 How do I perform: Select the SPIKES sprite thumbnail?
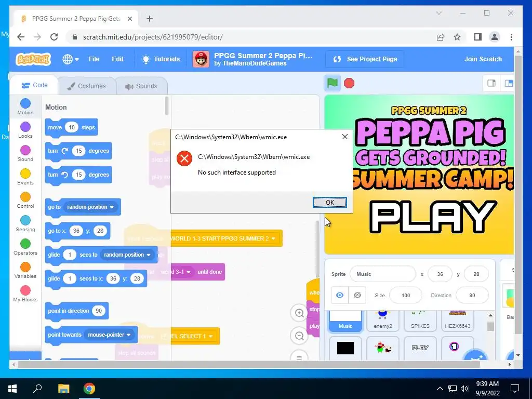coord(420,321)
